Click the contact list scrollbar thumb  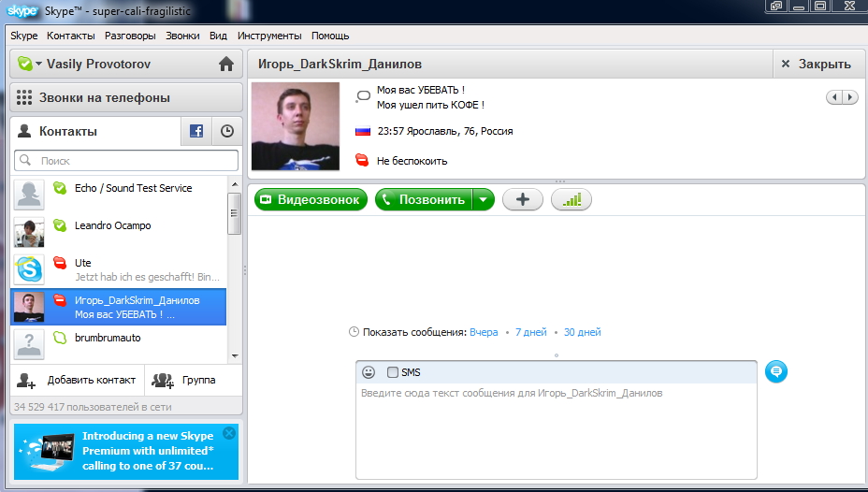(235, 213)
